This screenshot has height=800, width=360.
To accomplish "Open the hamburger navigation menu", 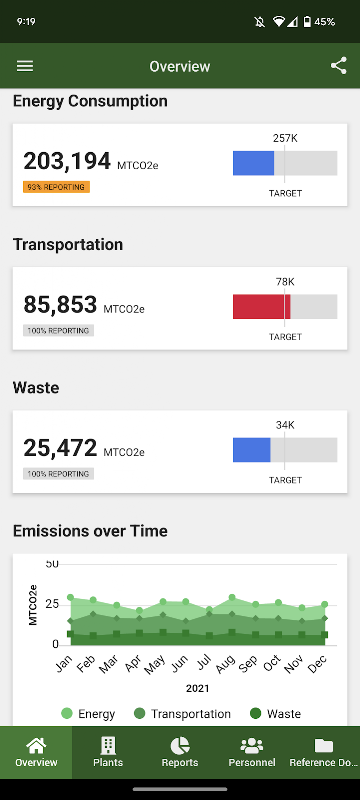I will coord(25,66).
